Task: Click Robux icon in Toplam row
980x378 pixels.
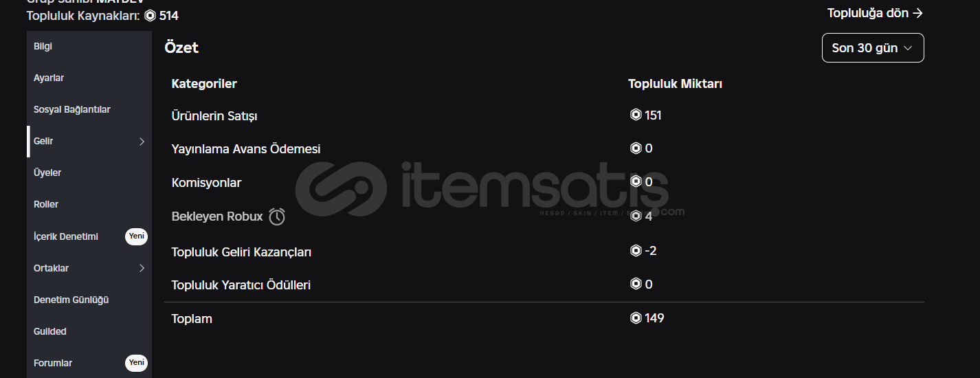Action: 636,318
